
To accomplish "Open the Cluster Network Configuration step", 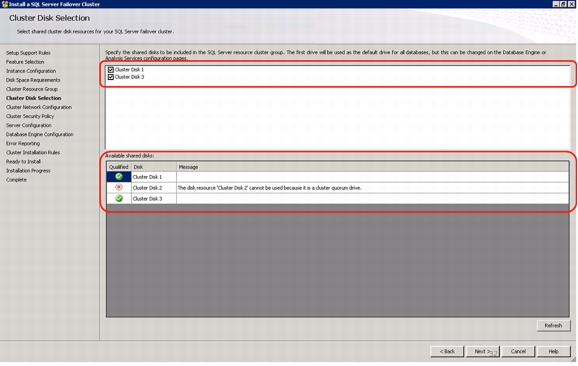I will [x=39, y=107].
